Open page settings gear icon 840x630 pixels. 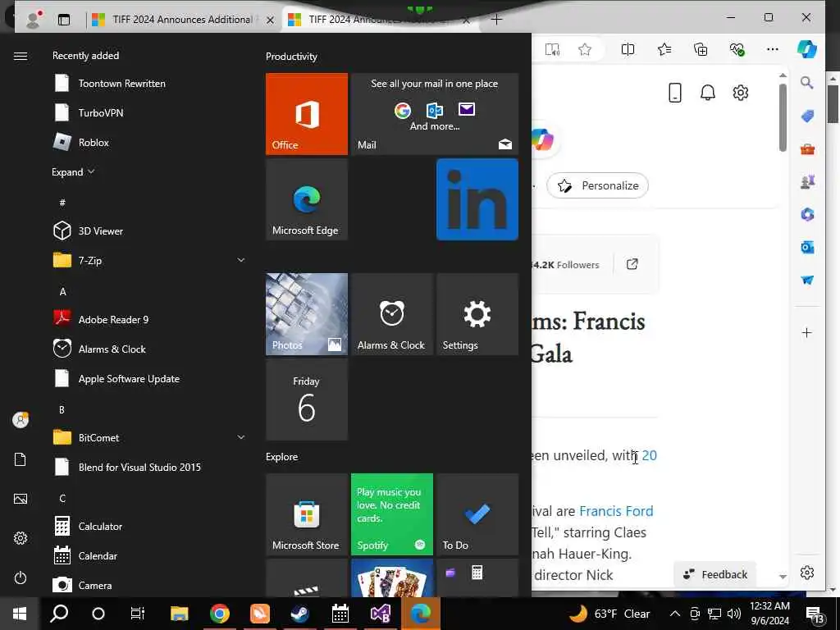point(741,92)
